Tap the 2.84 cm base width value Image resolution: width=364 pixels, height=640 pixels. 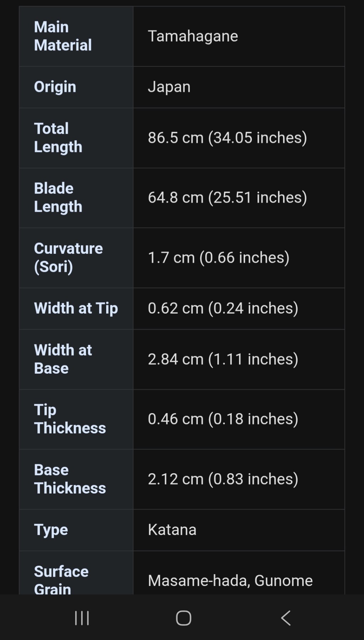tap(223, 359)
